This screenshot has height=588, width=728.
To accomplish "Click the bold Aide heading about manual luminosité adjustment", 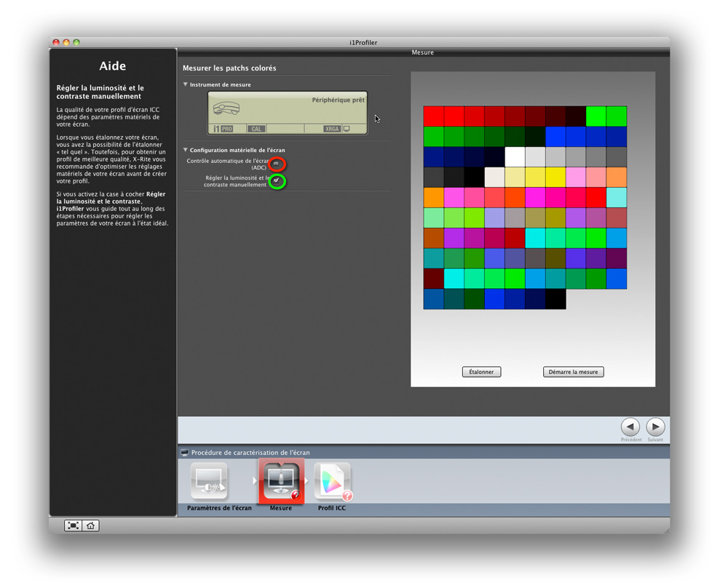I will coord(100,92).
